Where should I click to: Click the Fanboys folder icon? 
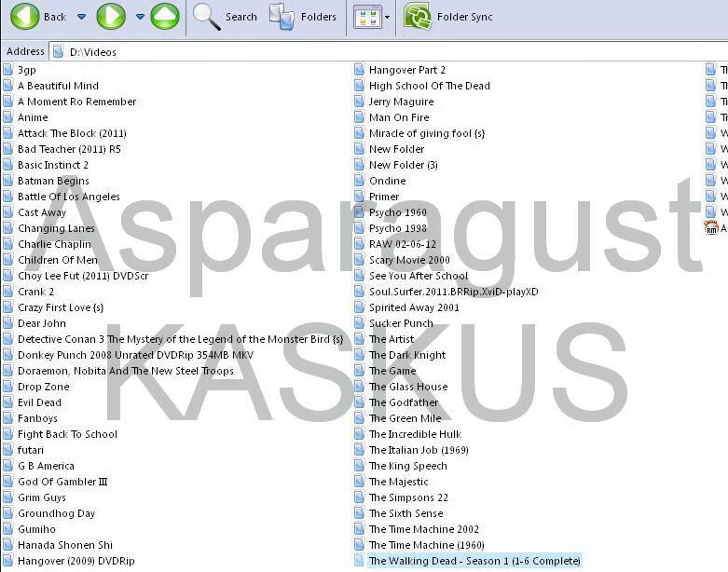click(x=7, y=418)
